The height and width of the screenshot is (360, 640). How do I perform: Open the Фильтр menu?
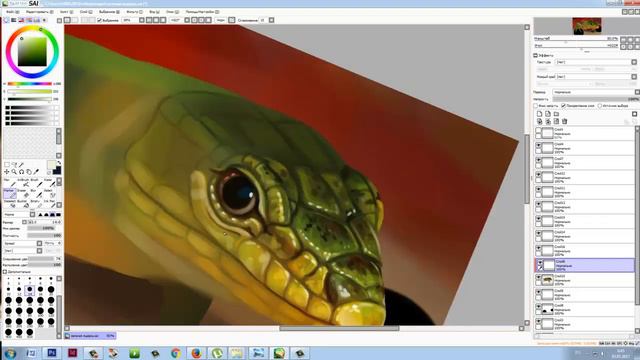click(x=134, y=12)
